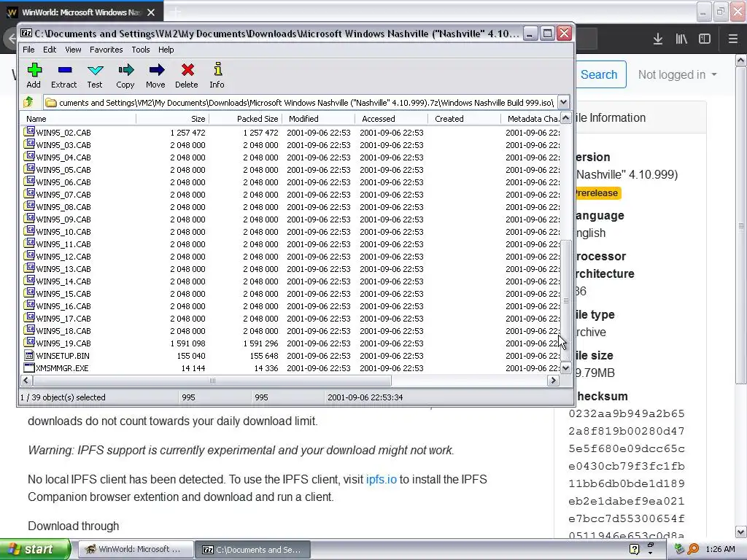Select WIN95_12.CAB file name
The width and height of the screenshot is (747, 560).
point(63,256)
